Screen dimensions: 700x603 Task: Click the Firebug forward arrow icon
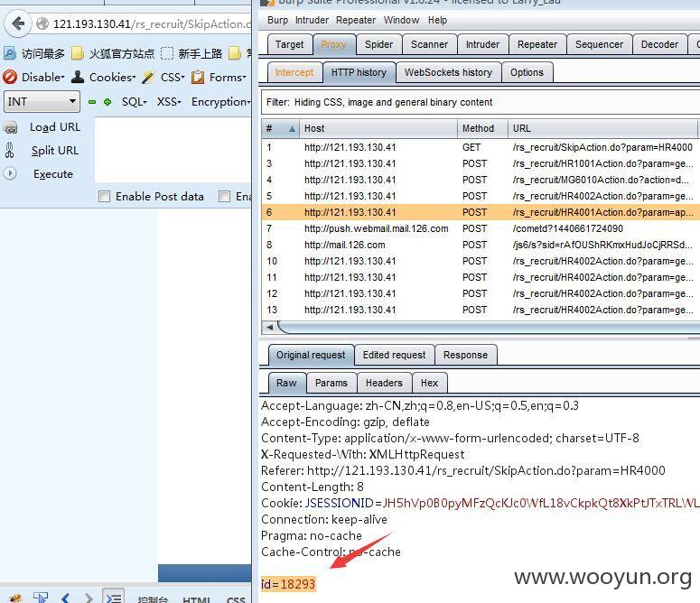[x=89, y=598]
